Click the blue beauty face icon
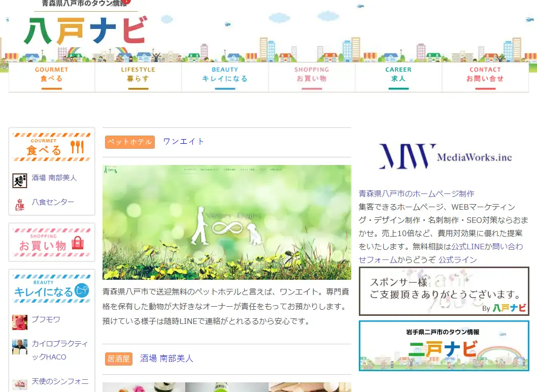Viewport: 537px width, 392px height. click(x=82, y=290)
